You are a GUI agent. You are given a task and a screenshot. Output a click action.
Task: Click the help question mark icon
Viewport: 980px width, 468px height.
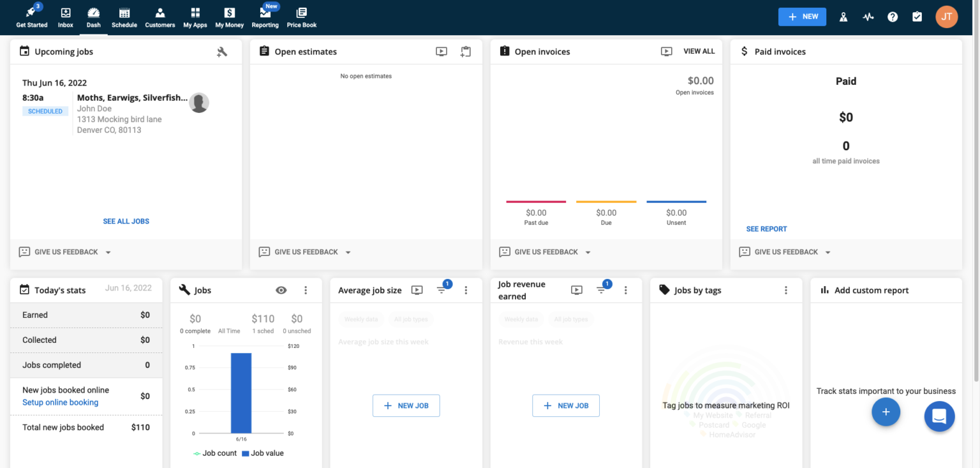(892, 17)
